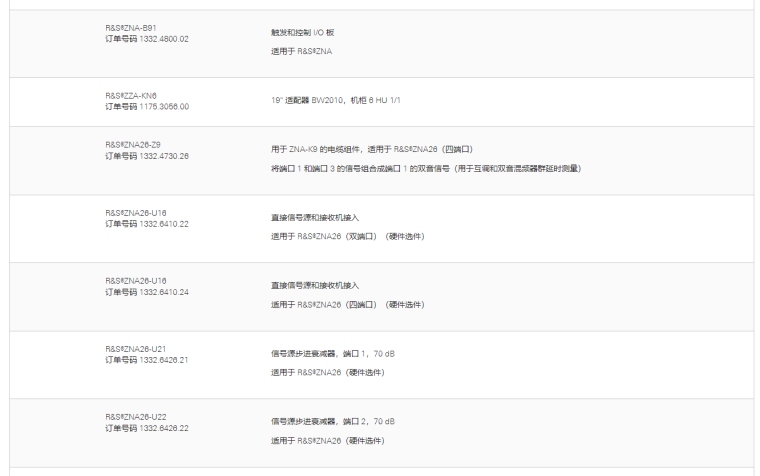
Task: Click the 适用于 R&S®ZNA26（四端口）硬件选件 text
Action: click(347, 304)
